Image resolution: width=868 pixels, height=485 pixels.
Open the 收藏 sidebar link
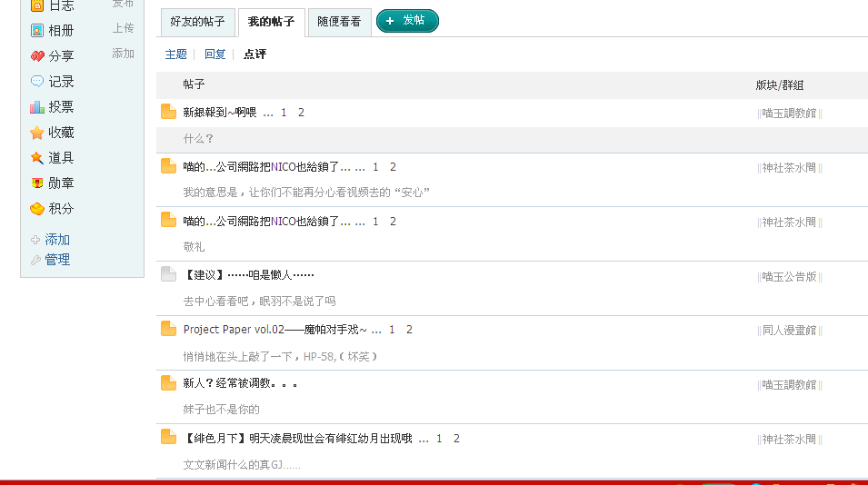point(61,133)
